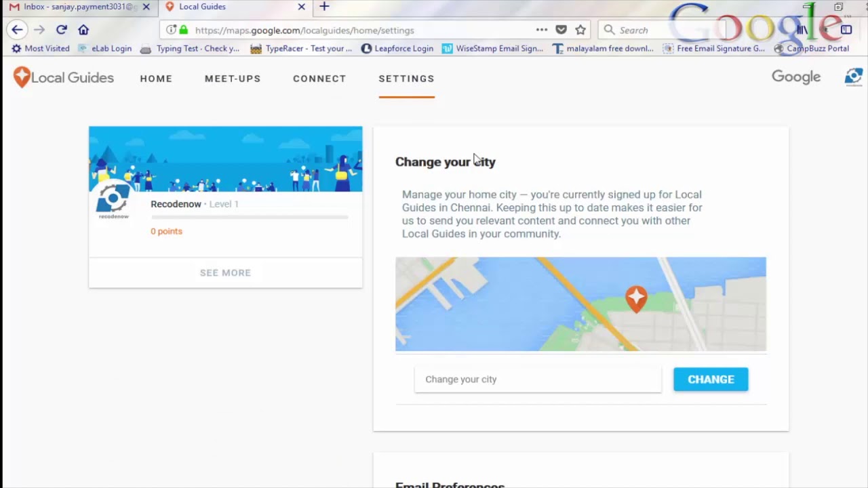The height and width of the screenshot is (488, 868).
Task: Switch to the Gmail Inbox tab
Action: click(75, 7)
